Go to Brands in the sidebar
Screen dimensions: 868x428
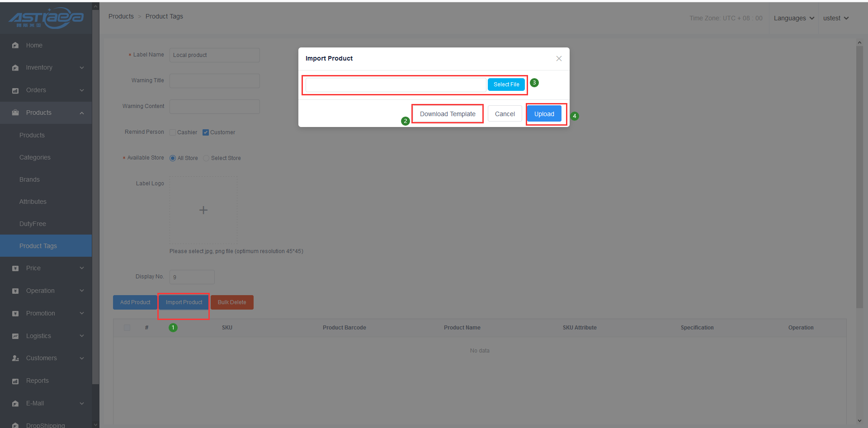click(29, 179)
